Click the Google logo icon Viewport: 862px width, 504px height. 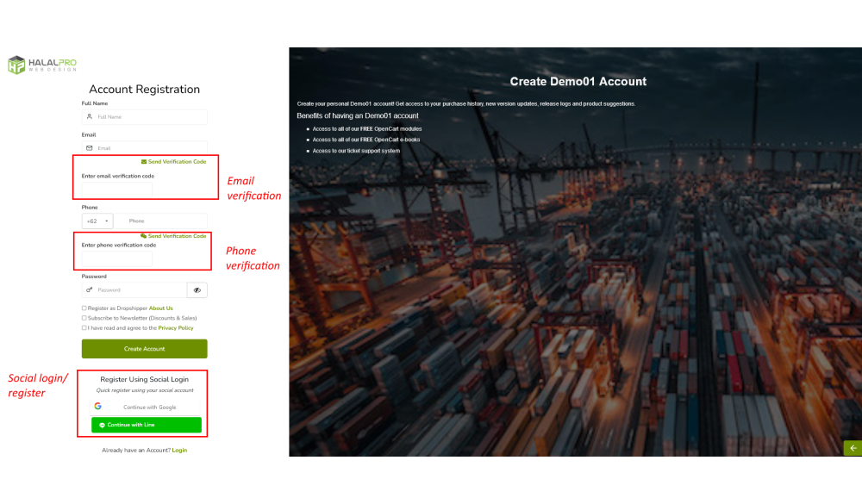[98, 406]
